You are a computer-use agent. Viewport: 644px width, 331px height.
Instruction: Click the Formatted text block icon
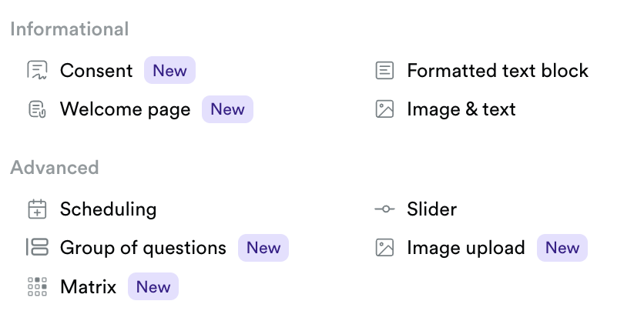[x=384, y=71]
